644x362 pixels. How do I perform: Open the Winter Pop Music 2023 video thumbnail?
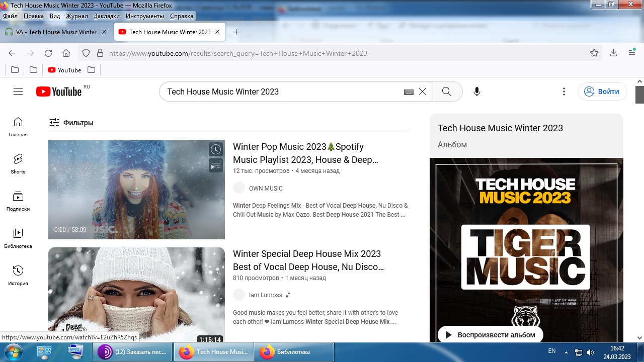pos(136,190)
